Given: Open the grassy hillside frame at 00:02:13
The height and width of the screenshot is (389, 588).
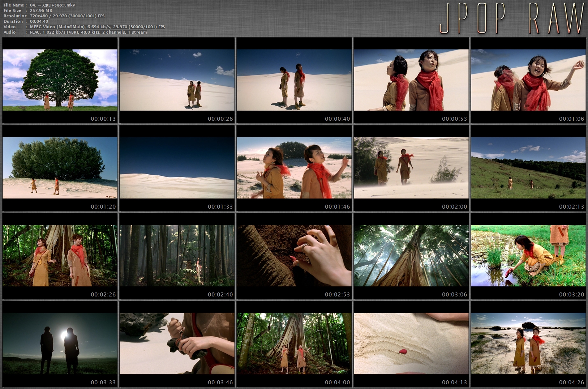Looking at the screenshot, I should click(x=528, y=168).
